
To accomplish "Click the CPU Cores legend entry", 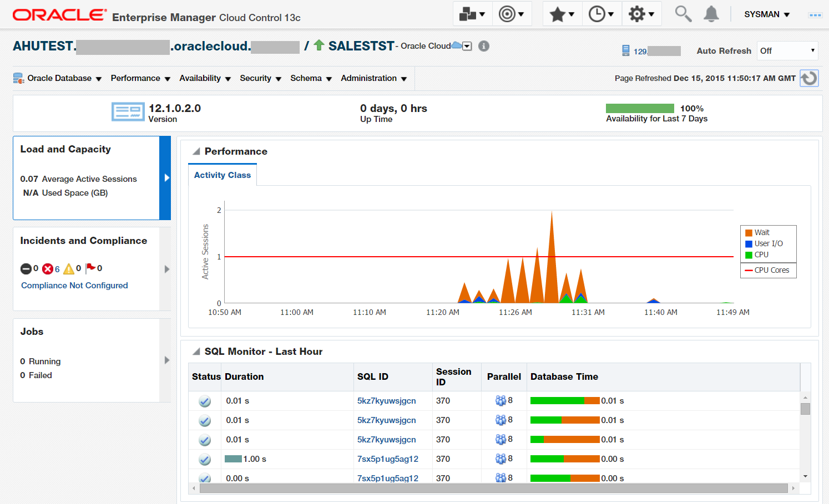I will click(x=767, y=271).
